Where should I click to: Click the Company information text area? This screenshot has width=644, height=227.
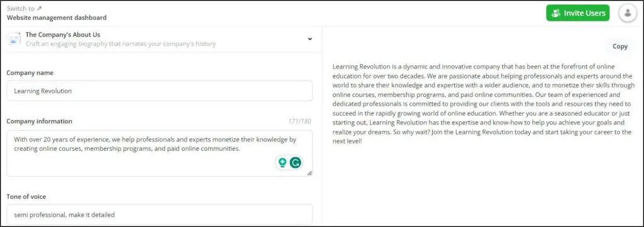159,153
